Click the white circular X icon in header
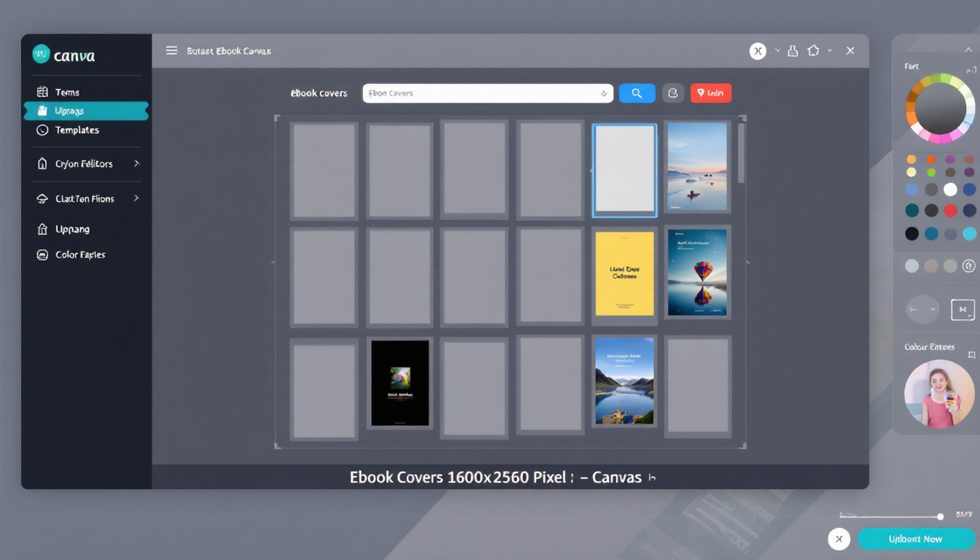This screenshot has height=560, width=980. pos(758,51)
